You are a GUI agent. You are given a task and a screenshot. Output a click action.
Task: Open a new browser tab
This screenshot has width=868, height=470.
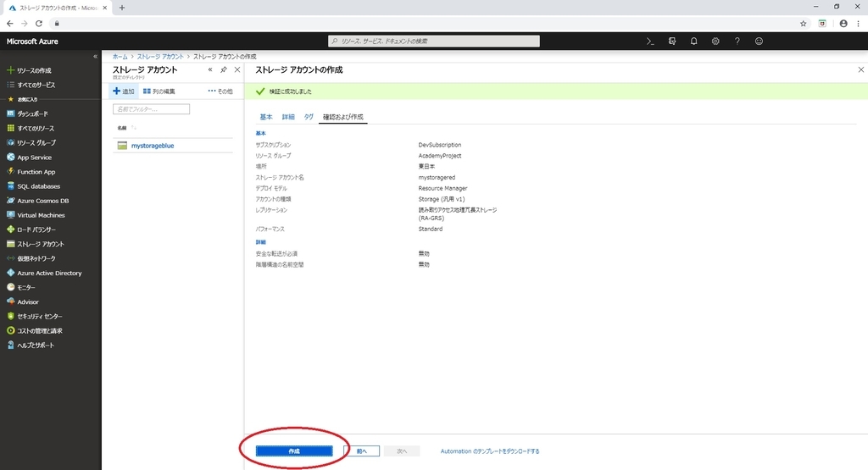tap(122, 8)
